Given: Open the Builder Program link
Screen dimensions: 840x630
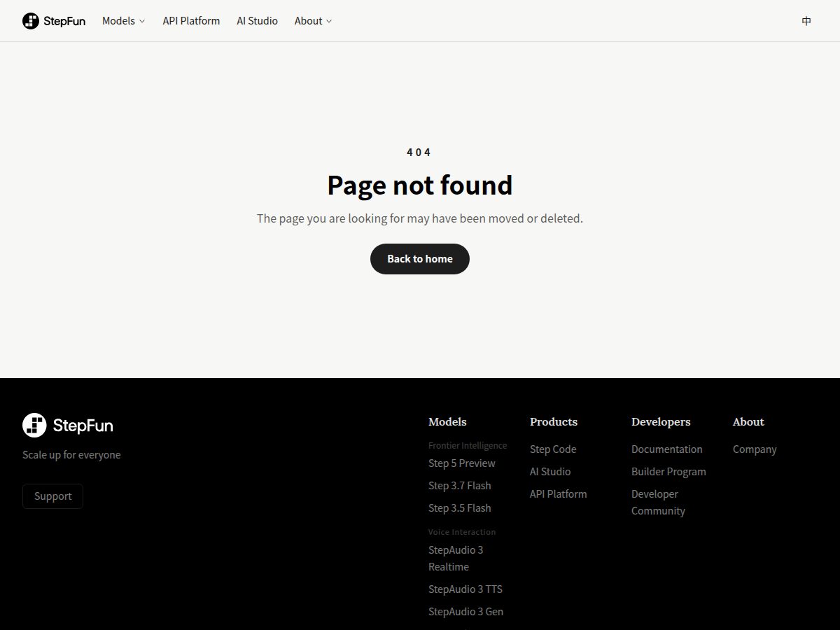Looking at the screenshot, I should (x=668, y=472).
